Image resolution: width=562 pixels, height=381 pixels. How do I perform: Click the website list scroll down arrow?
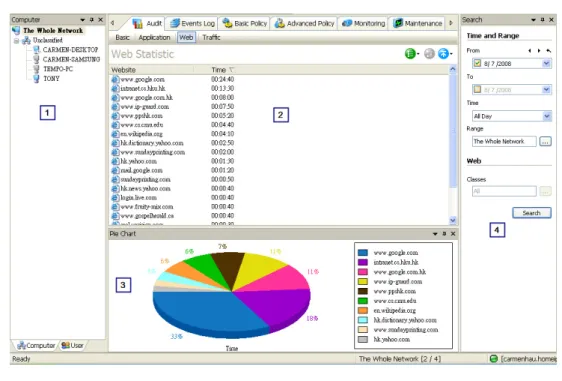[453, 220]
